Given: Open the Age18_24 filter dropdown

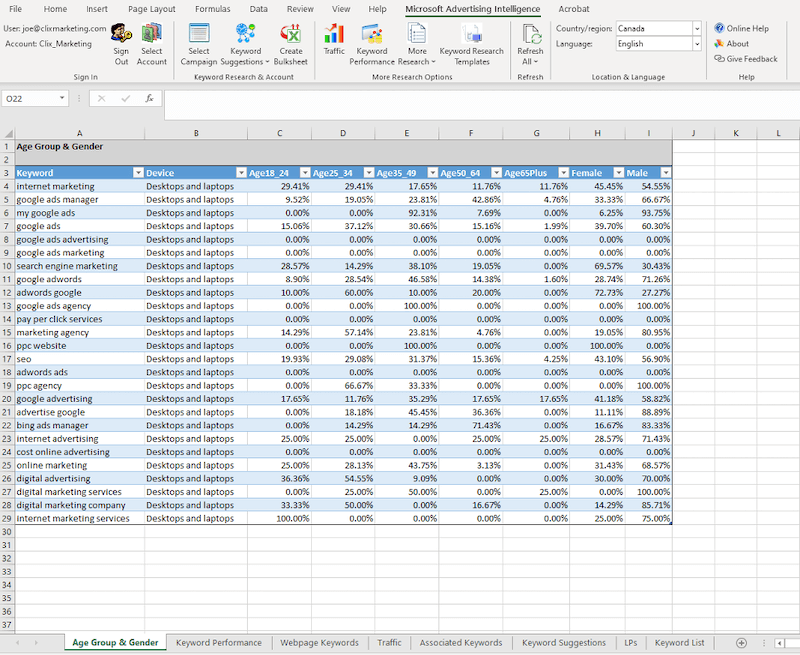Looking at the screenshot, I should [305, 173].
